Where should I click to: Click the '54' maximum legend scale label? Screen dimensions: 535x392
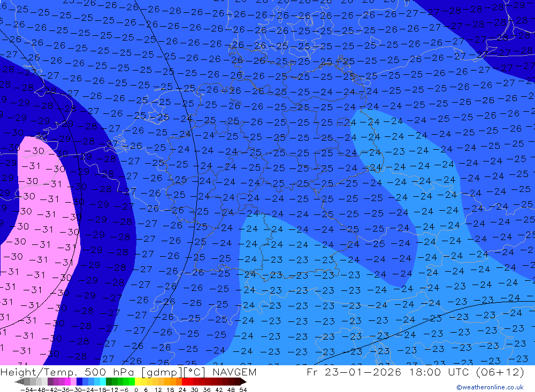point(243,390)
